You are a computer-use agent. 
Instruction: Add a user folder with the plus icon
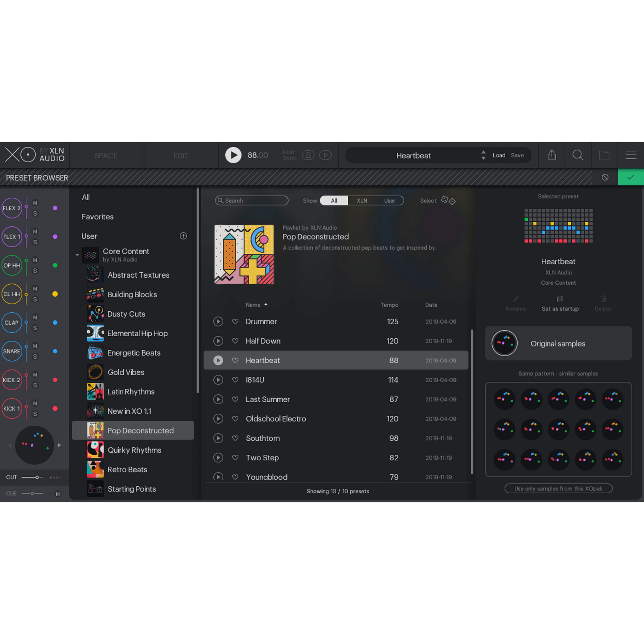[x=183, y=236]
